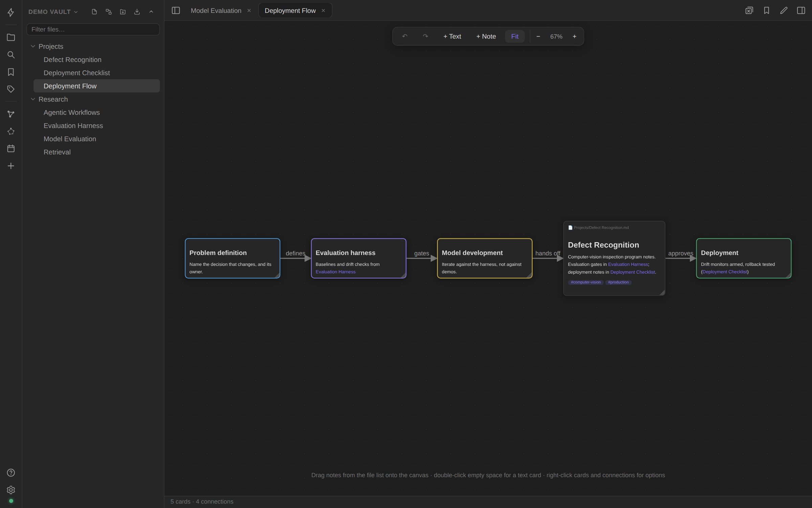Image resolution: width=812 pixels, height=508 pixels.
Task: Click the import download icon
Action: [x=137, y=12]
